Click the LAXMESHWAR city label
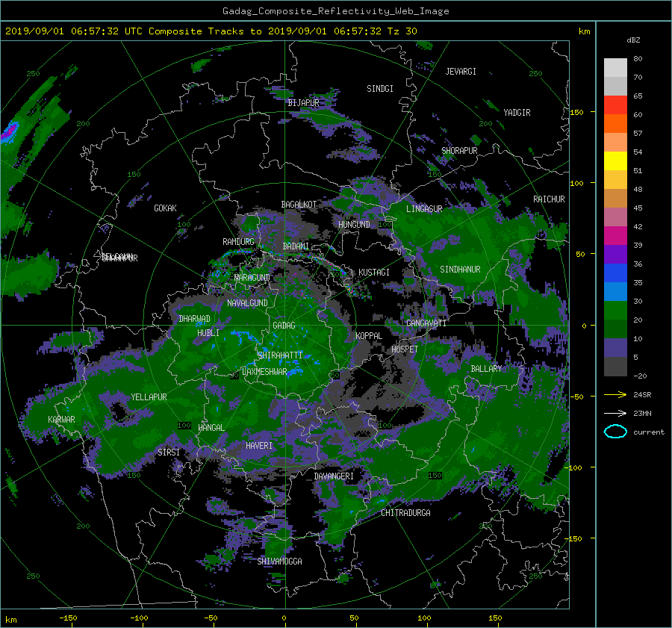The image size is (672, 628). tap(264, 372)
